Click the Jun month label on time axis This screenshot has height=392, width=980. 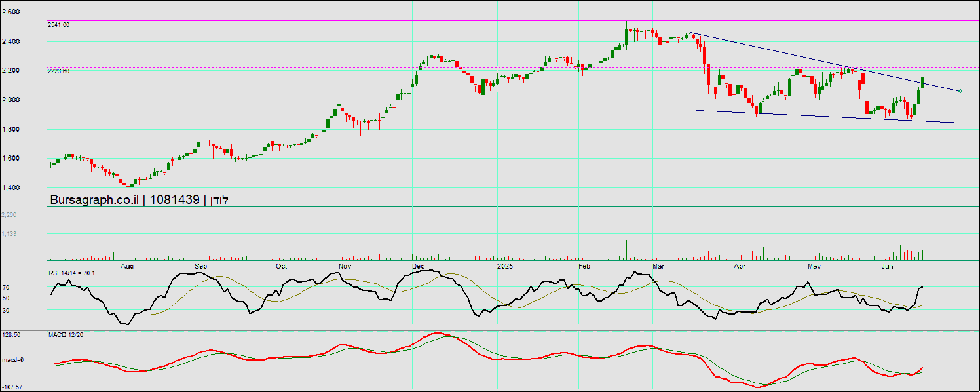888,267
